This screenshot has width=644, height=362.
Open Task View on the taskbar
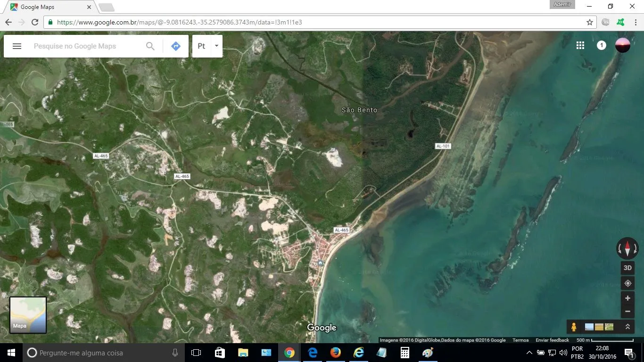coord(196,353)
